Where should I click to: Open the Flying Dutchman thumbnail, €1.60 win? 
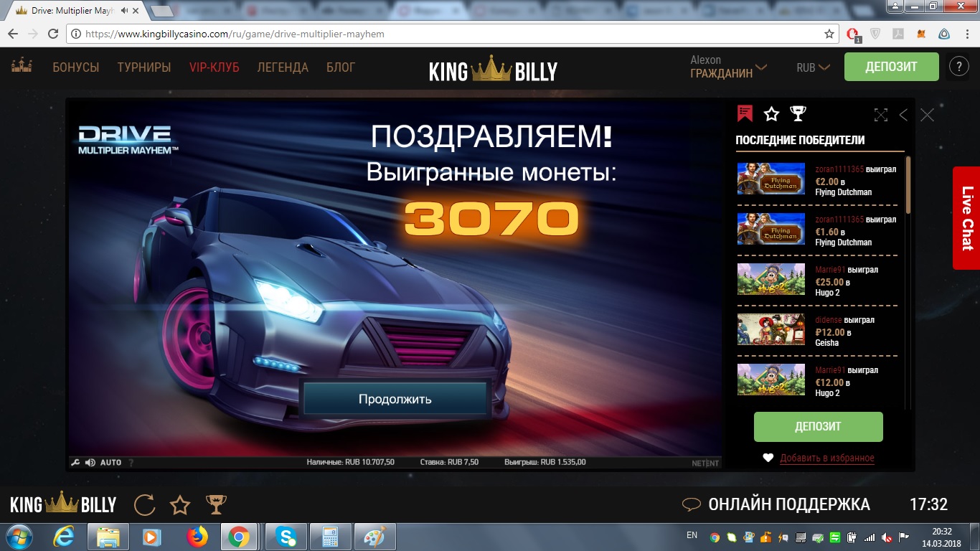771,229
